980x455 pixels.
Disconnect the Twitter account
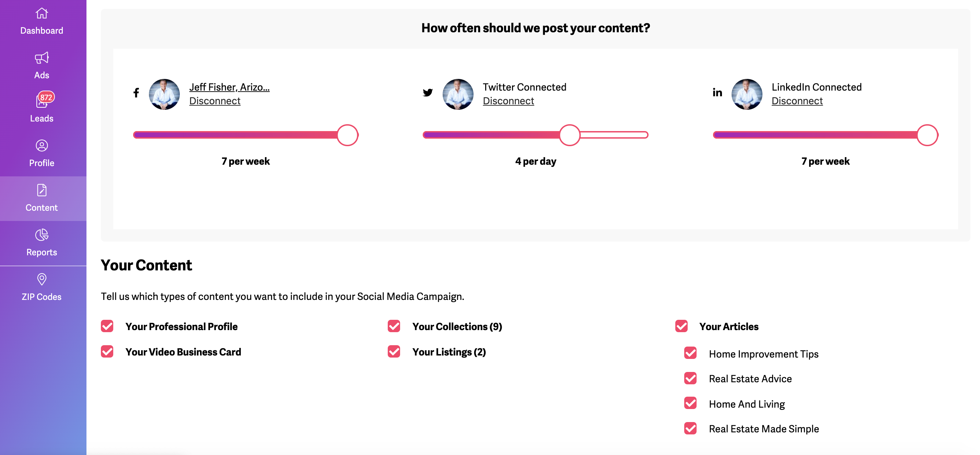click(508, 101)
